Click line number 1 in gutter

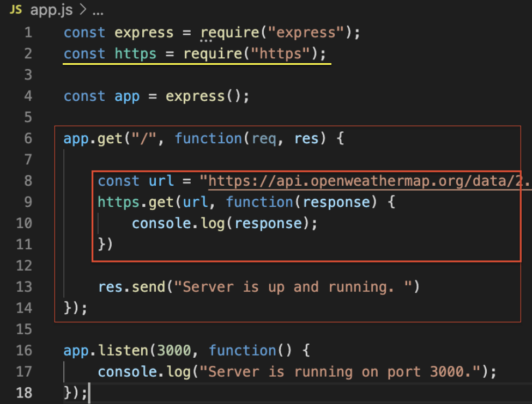pyautogui.click(x=28, y=33)
